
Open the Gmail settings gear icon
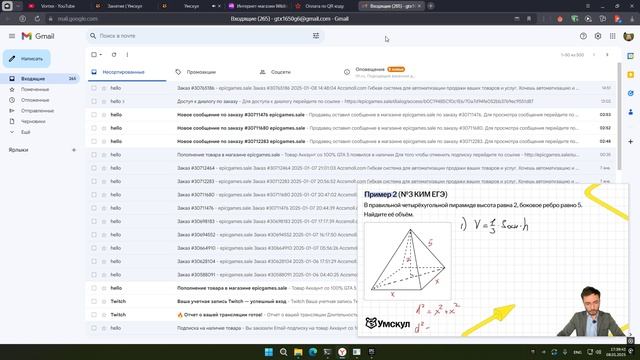pos(598,36)
